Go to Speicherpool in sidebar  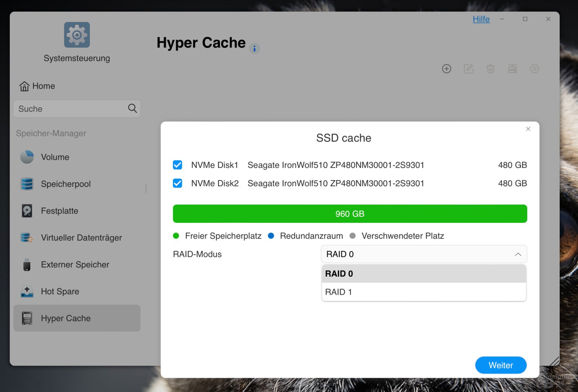pos(66,184)
